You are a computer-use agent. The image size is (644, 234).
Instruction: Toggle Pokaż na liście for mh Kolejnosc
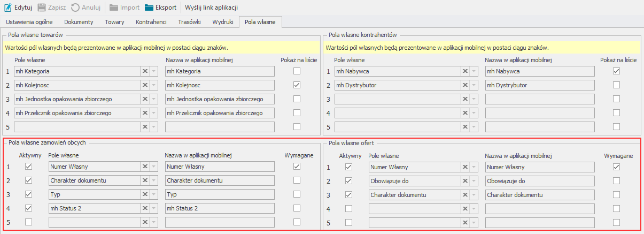coord(297,85)
